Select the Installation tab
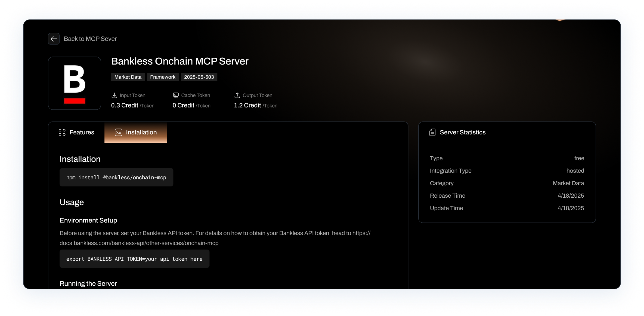Screen dimensions: 644x316 pyautogui.click(x=136, y=133)
